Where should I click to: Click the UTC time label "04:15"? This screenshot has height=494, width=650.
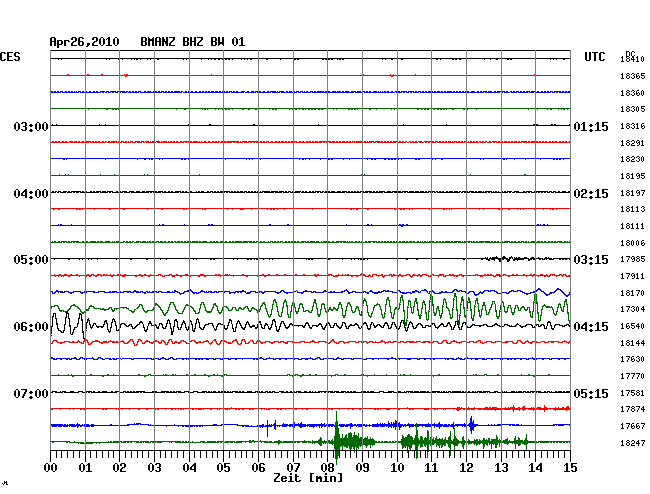tap(591, 327)
